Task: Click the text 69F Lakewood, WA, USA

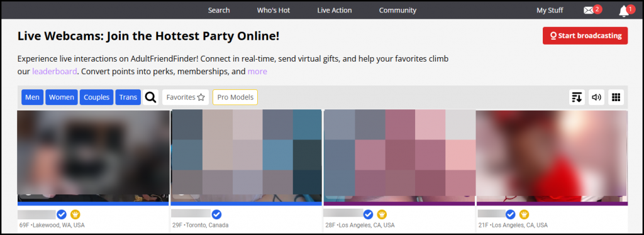Action: point(52,225)
